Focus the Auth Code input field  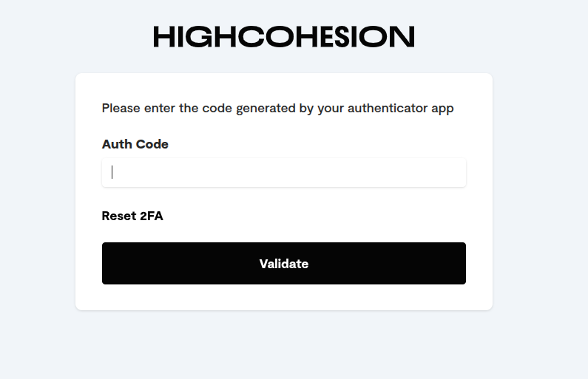[284, 172]
